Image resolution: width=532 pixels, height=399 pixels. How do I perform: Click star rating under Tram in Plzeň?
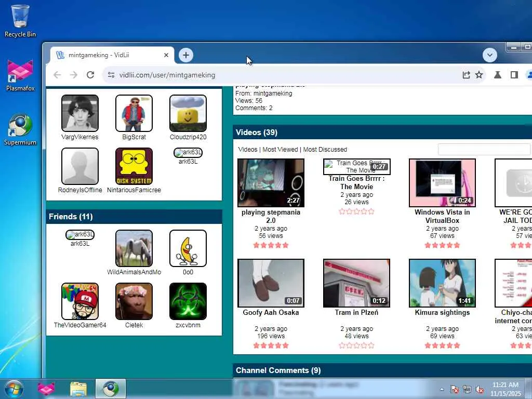point(356,345)
